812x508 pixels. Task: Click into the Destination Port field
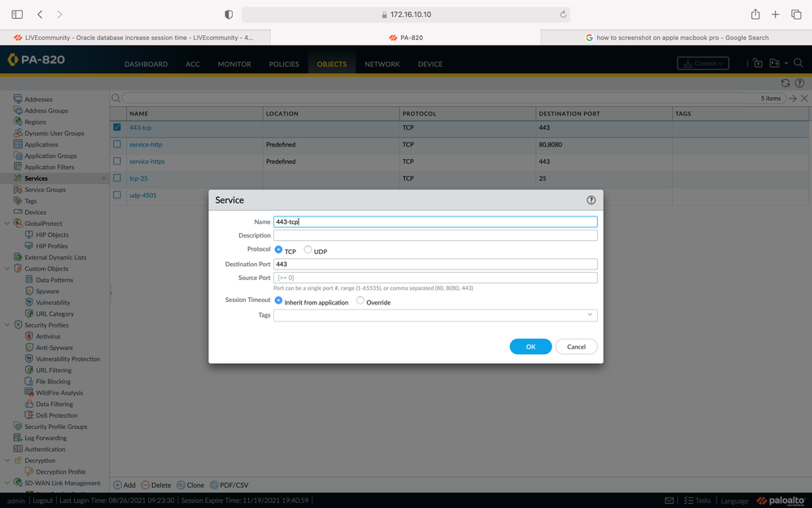click(x=435, y=264)
